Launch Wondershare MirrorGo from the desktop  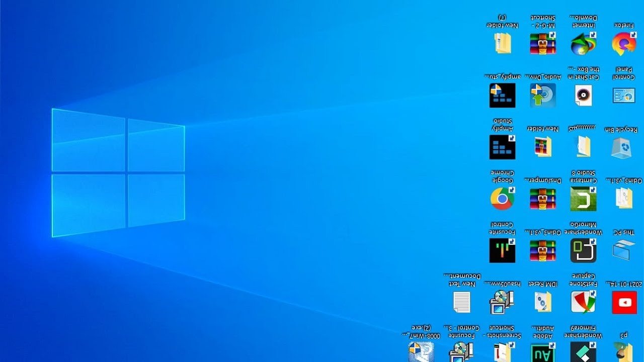click(x=584, y=250)
